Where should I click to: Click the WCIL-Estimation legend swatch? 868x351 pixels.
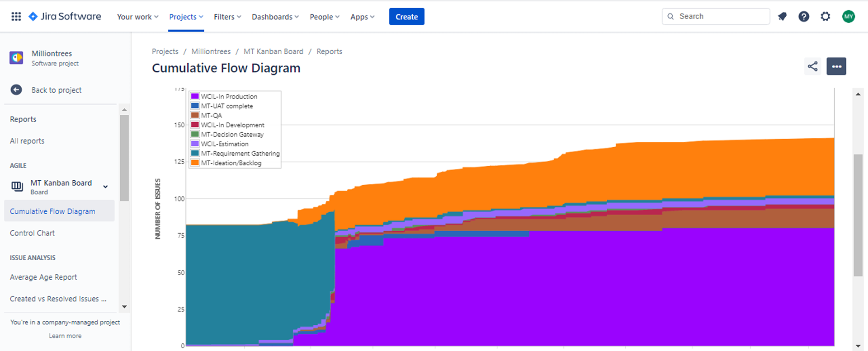[x=195, y=144]
